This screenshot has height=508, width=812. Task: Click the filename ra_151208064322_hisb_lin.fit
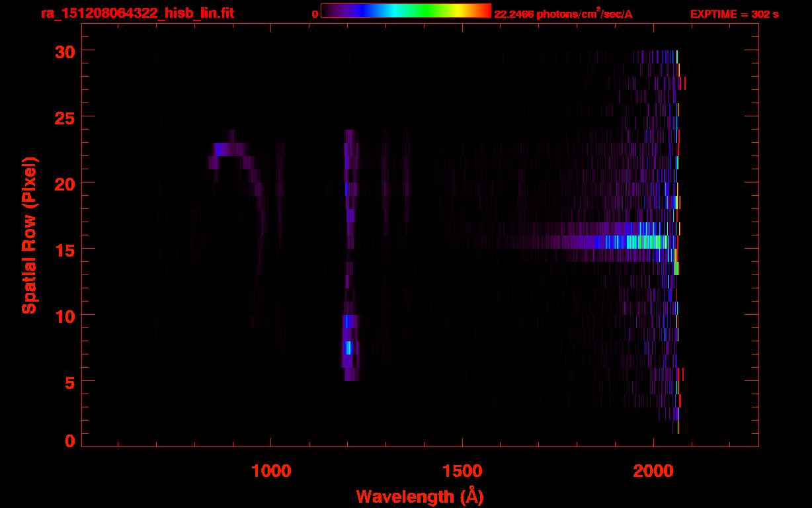tap(137, 13)
